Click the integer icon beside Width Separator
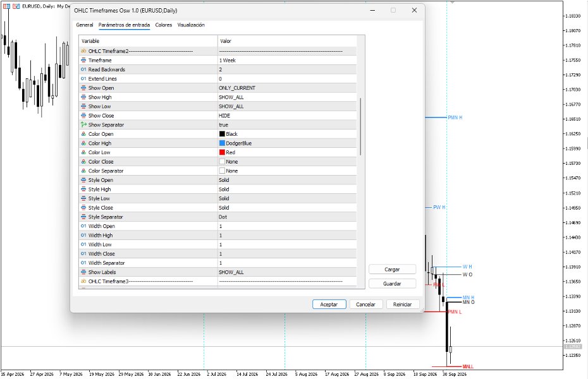The image size is (588, 379). [x=83, y=263]
